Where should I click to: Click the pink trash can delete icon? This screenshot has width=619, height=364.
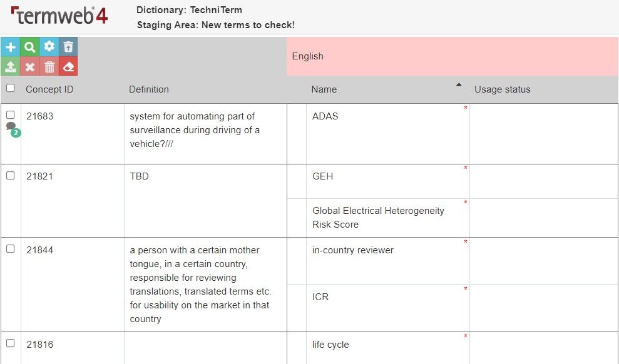point(49,66)
